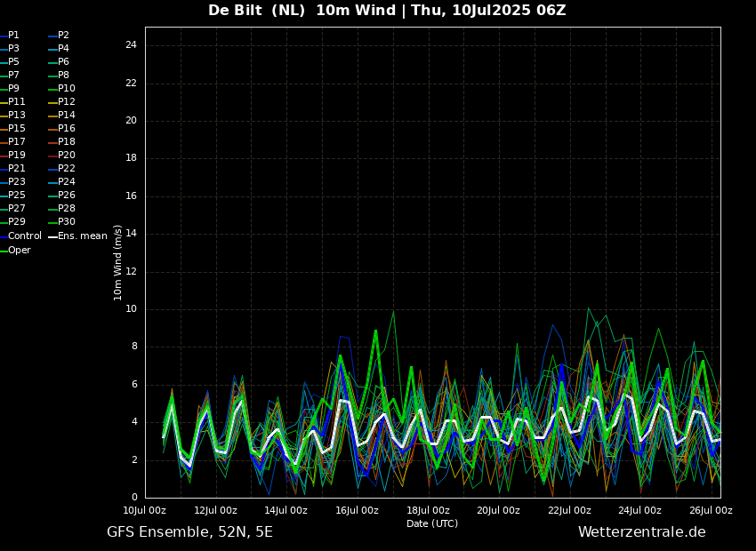756x551 pixels.
Task: Click the P25 legend label
Action: pos(17,196)
